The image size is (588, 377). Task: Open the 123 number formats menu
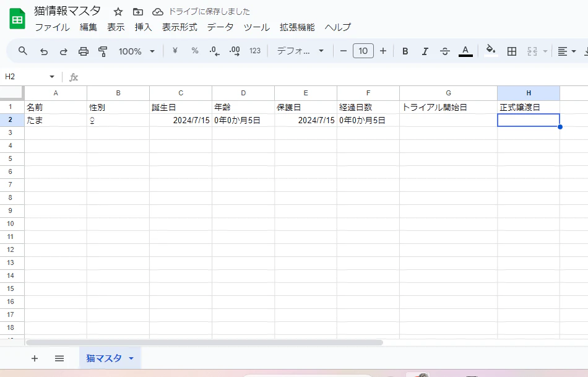[x=255, y=51]
